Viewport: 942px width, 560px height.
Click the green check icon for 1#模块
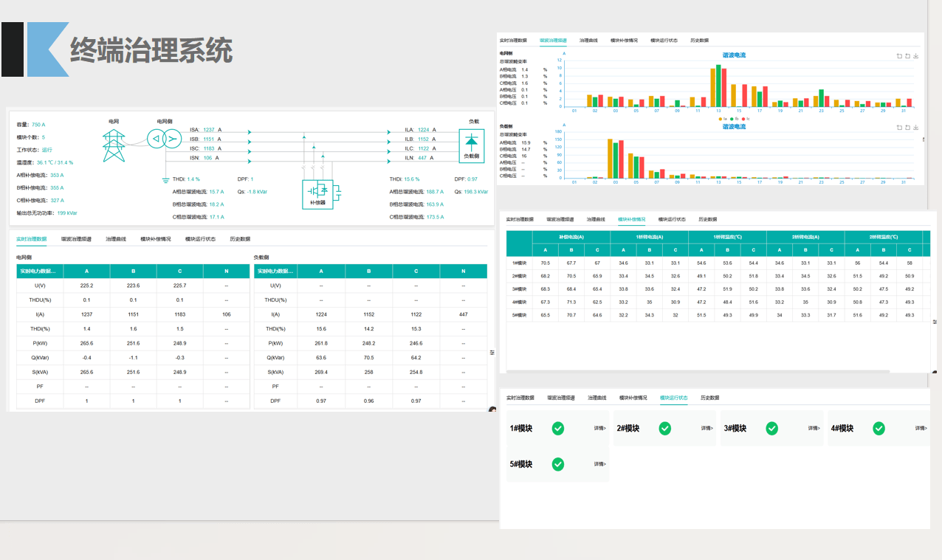558,428
